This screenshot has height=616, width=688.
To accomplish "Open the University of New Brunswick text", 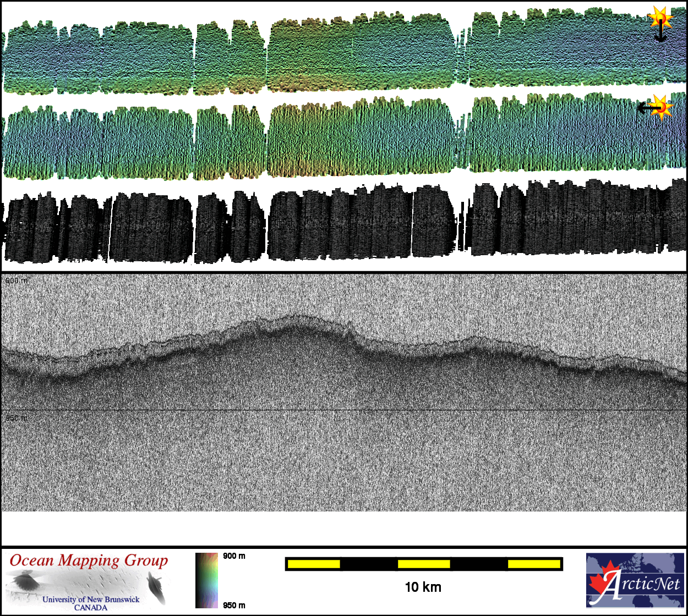I will [91, 599].
